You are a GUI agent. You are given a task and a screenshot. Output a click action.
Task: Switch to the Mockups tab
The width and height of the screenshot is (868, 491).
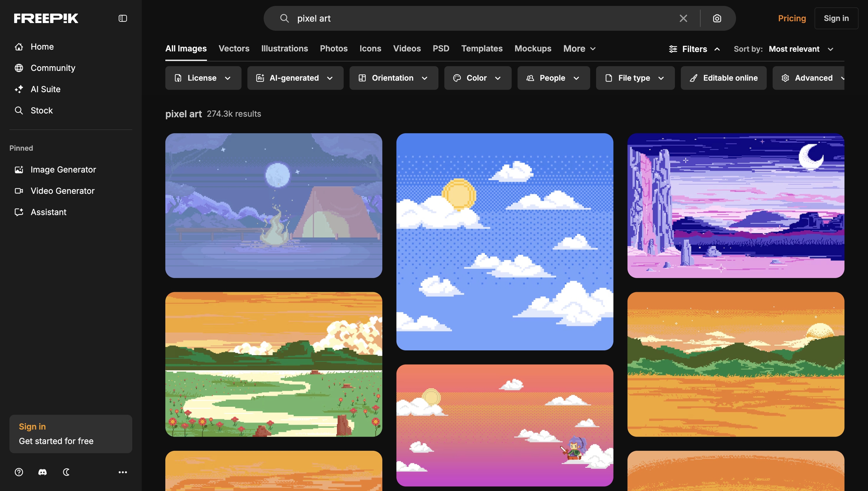pos(533,48)
